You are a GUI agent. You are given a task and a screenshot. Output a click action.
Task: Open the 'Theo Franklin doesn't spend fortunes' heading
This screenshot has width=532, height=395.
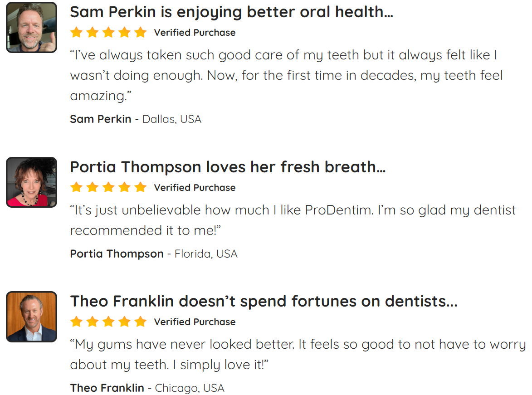(x=264, y=301)
